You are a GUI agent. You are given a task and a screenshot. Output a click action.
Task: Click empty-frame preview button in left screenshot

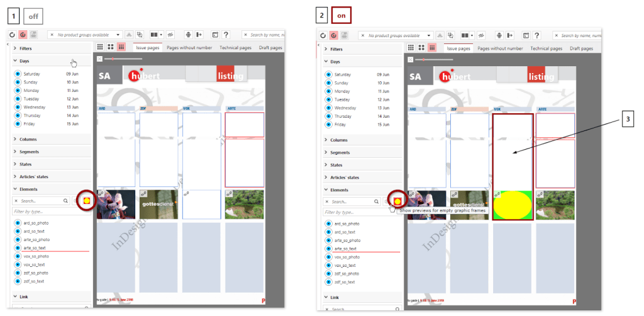[87, 201]
